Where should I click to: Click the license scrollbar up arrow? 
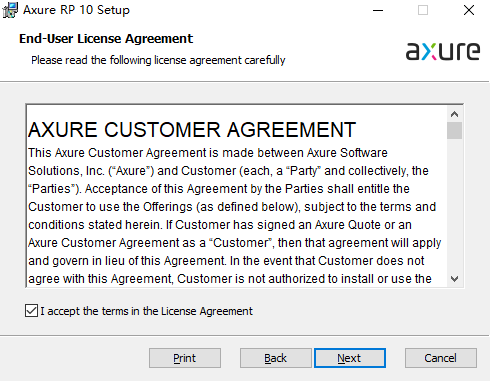pyautogui.click(x=454, y=114)
